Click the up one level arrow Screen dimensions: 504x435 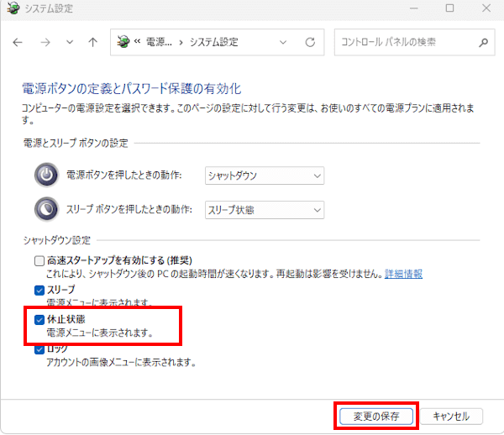92,42
